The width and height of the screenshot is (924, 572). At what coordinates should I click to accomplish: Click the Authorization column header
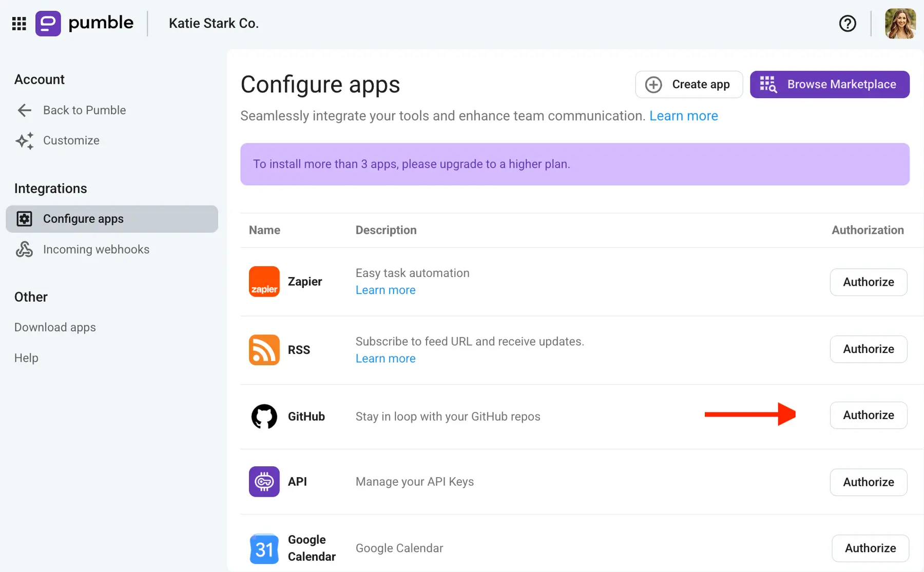coord(868,230)
